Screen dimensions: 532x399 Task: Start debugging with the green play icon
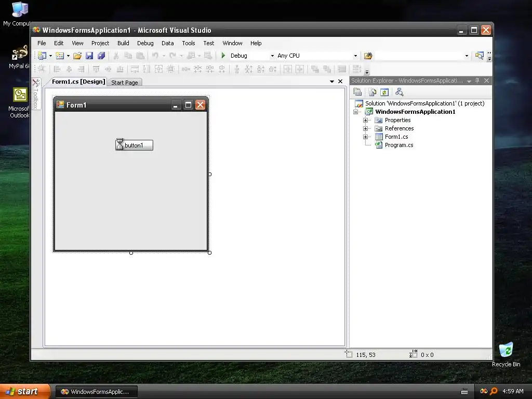point(223,55)
